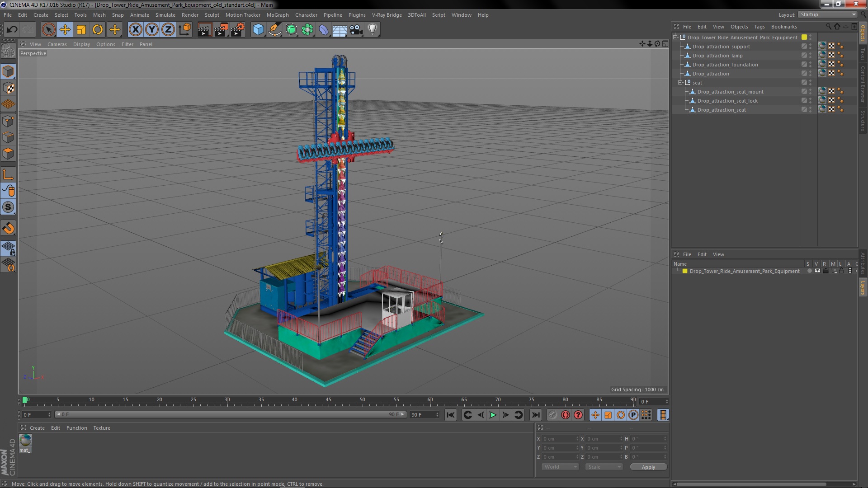This screenshot has width=868, height=488.
Task: Activate the Move tool
Action: pos(65,30)
